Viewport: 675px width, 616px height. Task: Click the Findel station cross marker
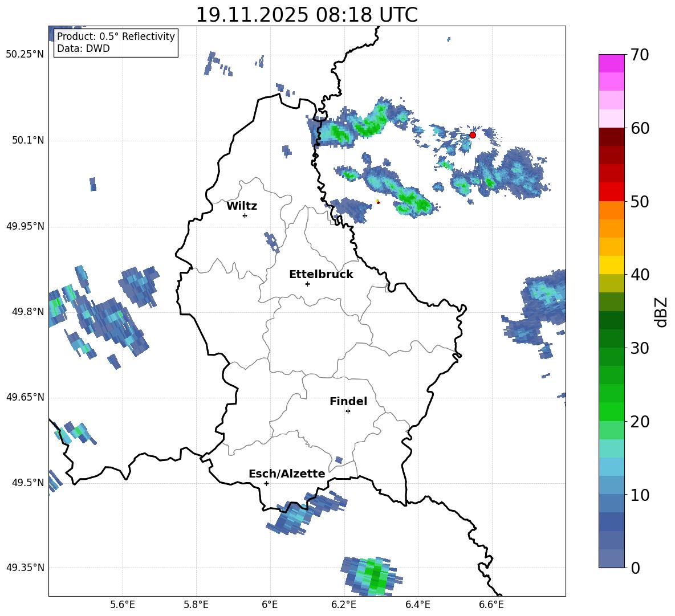pos(348,411)
